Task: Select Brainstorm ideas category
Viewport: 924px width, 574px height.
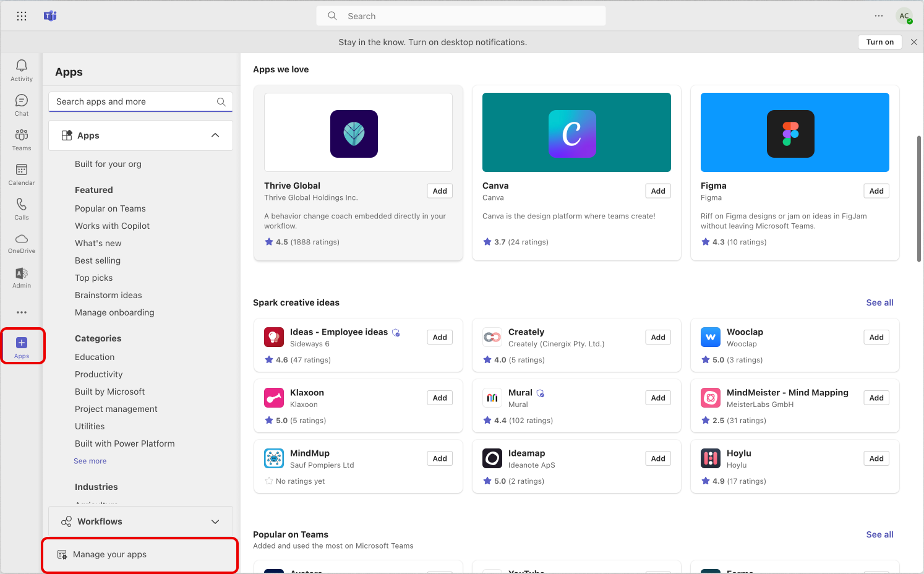Action: click(x=108, y=295)
